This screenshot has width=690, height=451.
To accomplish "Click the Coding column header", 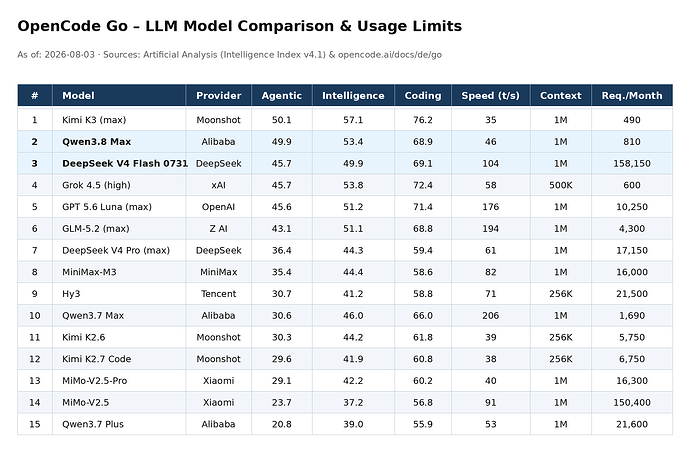I will [422, 95].
